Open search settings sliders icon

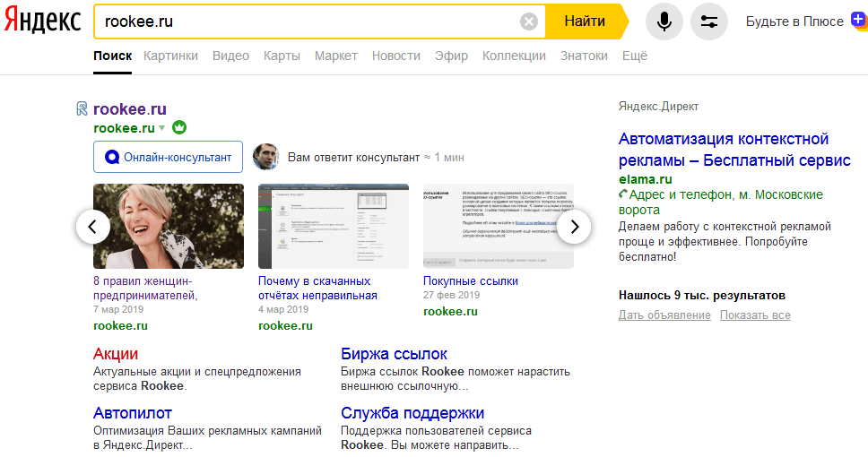coord(709,22)
